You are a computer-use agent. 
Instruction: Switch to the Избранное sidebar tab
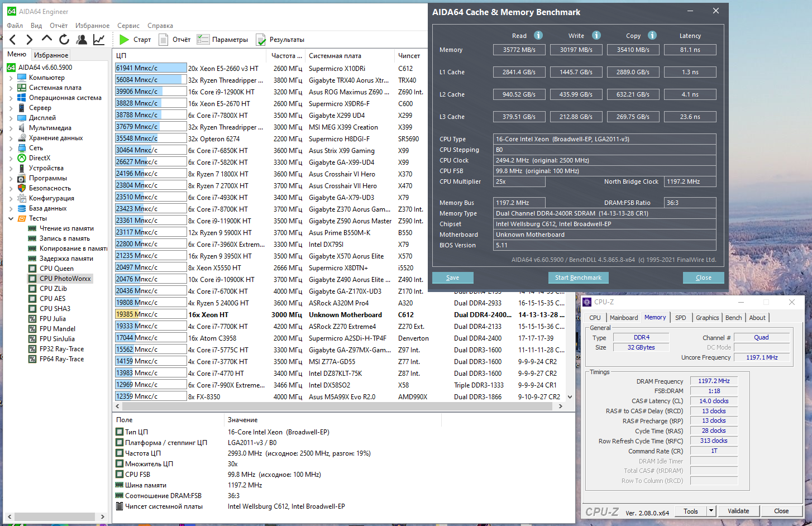(51, 55)
